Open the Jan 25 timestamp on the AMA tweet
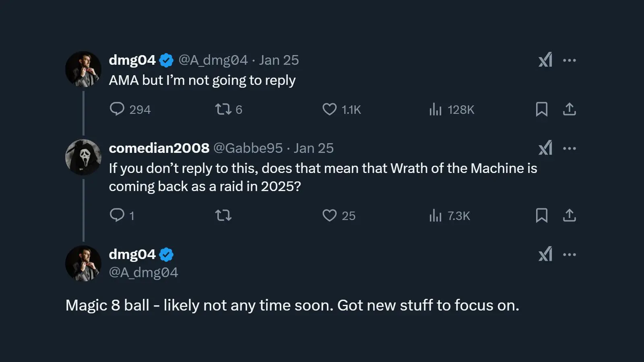Image resolution: width=644 pixels, height=362 pixels. click(x=279, y=60)
